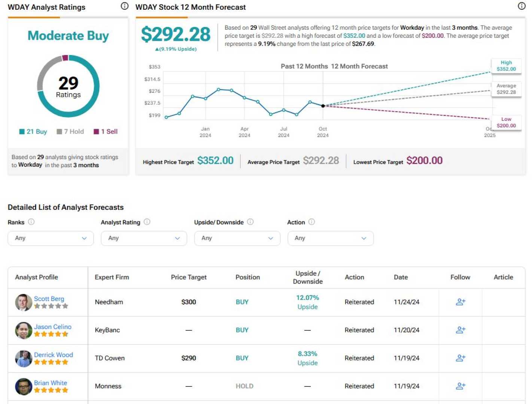This screenshot has height=404, width=532.
Task: Click the 9.19% Upside indicator
Action: [176, 49]
